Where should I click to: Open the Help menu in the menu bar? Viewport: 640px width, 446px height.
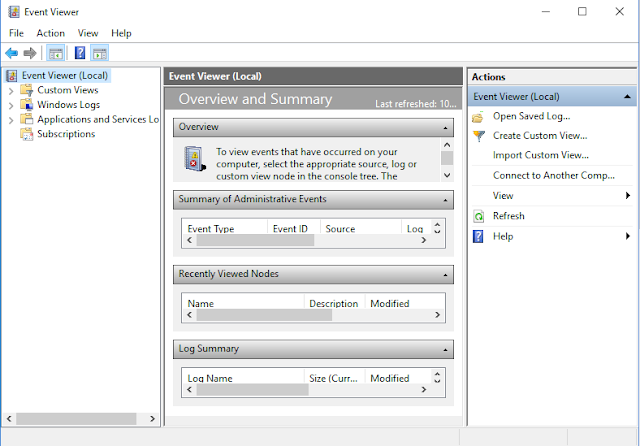click(x=121, y=33)
